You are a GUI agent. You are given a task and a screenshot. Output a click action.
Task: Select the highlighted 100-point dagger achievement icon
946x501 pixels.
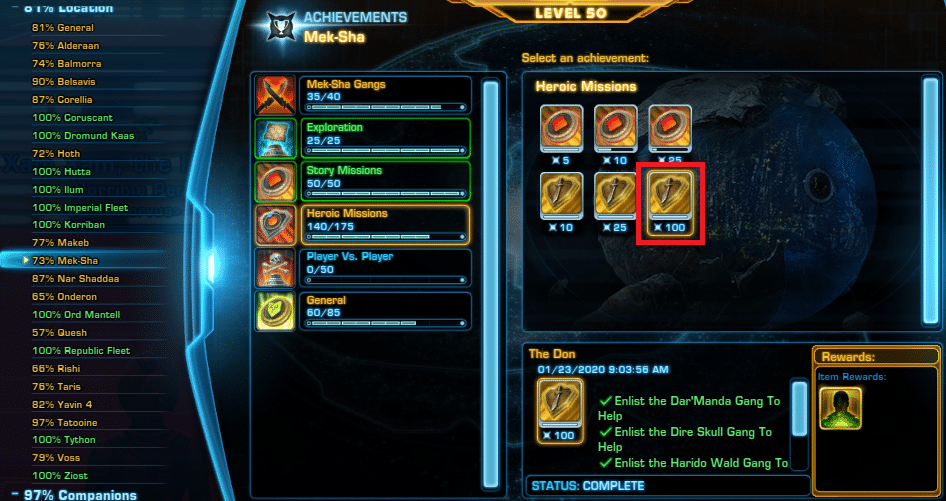[x=670, y=203]
